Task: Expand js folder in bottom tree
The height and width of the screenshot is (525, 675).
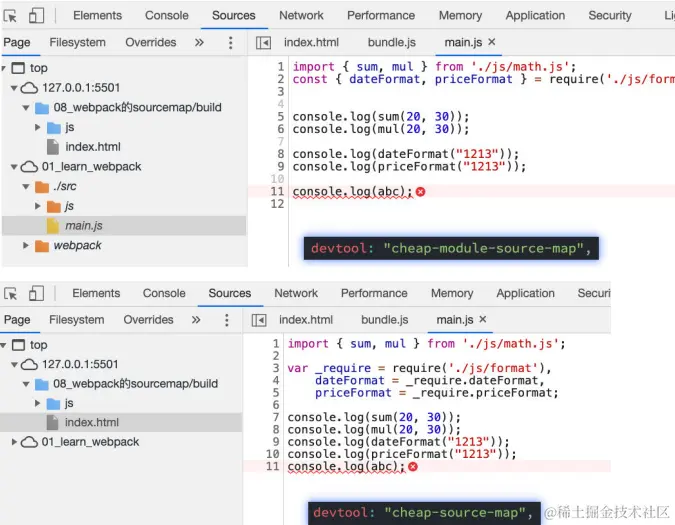Action: click(x=37, y=403)
